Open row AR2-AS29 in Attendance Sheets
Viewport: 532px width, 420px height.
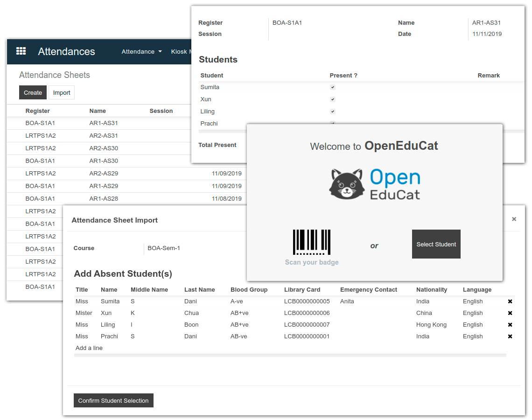coord(127,173)
